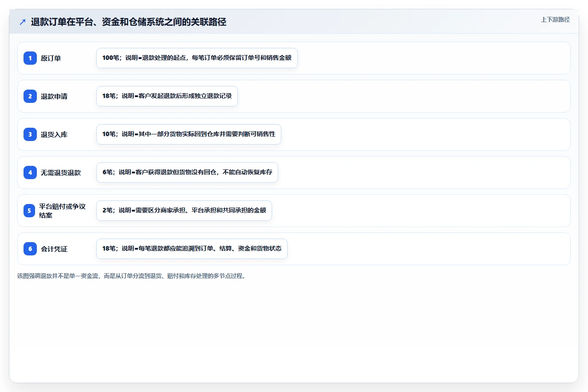588x392 pixels.
Task: Click the title about 退款订单 关联路径
Action: tap(129, 22)
